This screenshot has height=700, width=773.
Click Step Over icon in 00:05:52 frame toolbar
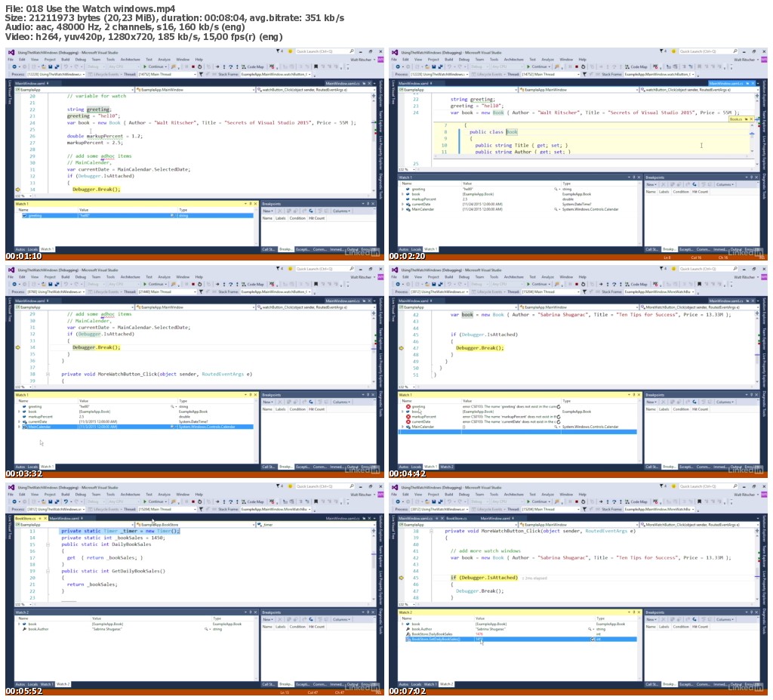(x=231, y=501)
